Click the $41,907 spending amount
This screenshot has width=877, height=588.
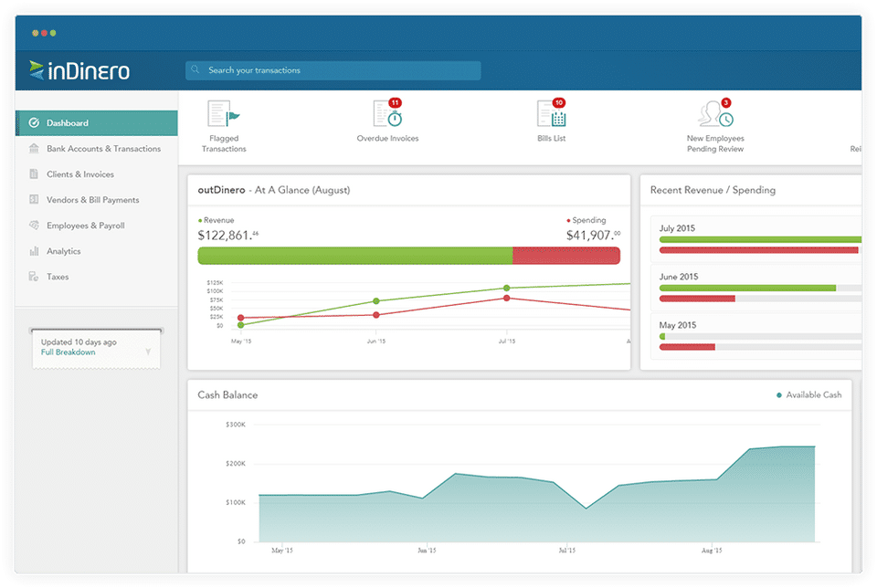pyautogui.click(x=593, y=236)
